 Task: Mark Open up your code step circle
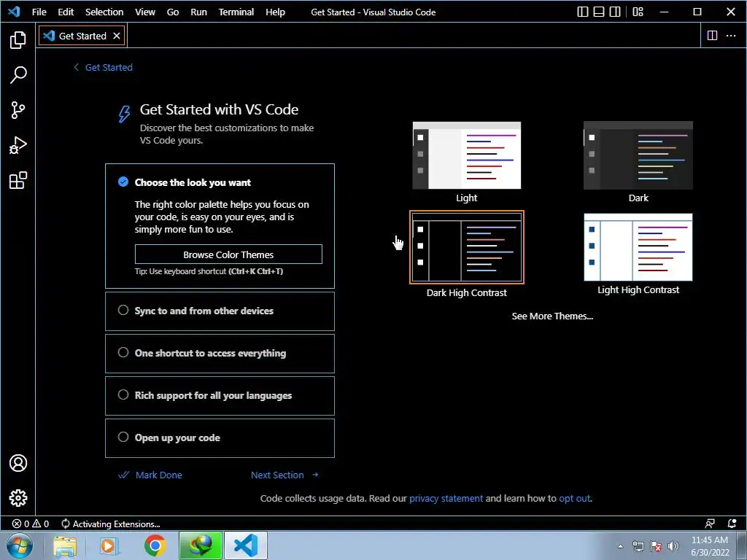point(123,437)
